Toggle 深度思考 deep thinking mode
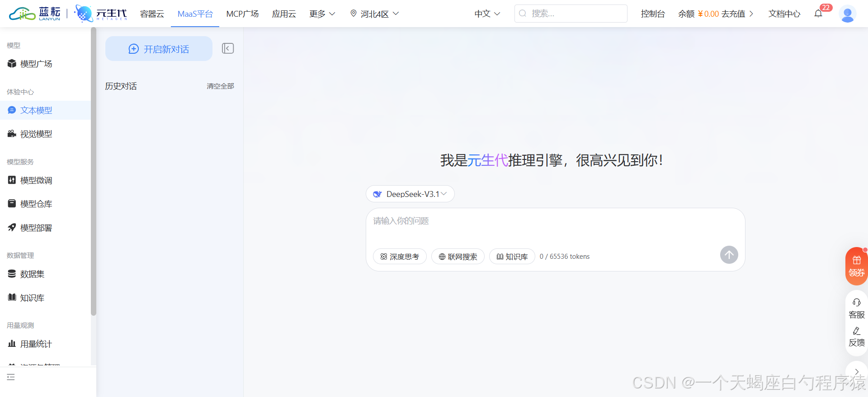The width and height of the screenshot is (868, 397). (x=400, y=257)
